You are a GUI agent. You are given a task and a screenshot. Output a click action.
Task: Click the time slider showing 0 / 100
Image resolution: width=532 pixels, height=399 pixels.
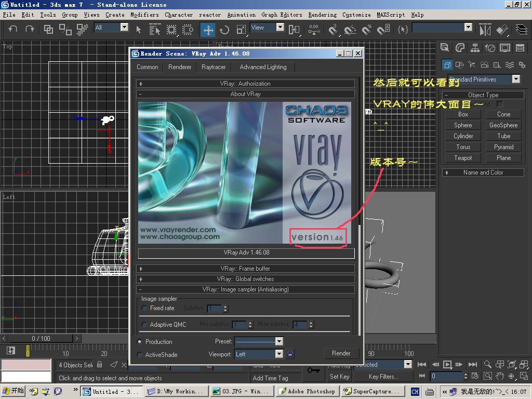click(x=41, y=339)
